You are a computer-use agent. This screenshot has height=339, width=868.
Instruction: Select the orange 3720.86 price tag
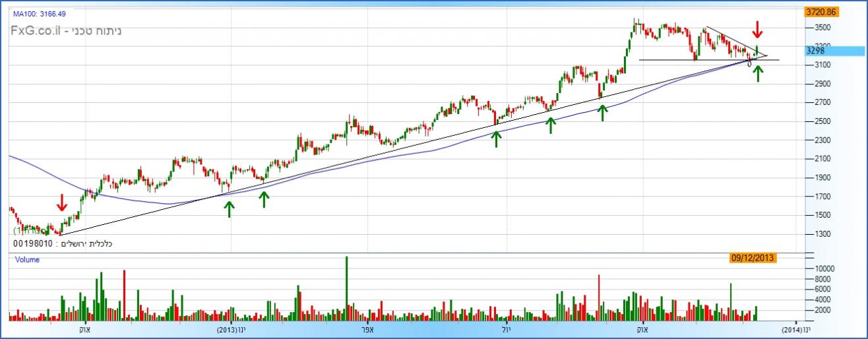point(821,12)
